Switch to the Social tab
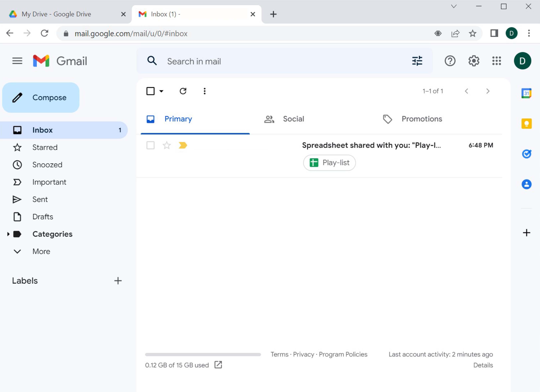 pyautogui.click(x=293, y=119)
